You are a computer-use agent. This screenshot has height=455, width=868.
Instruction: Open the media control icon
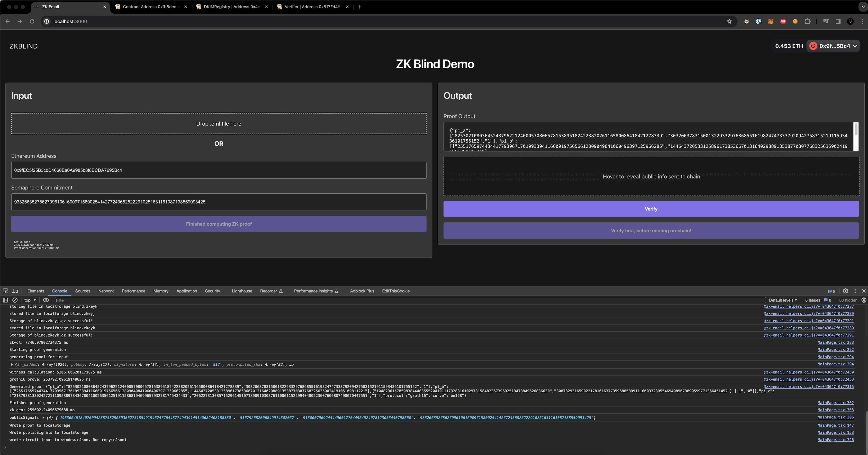[x=826, y=21]
